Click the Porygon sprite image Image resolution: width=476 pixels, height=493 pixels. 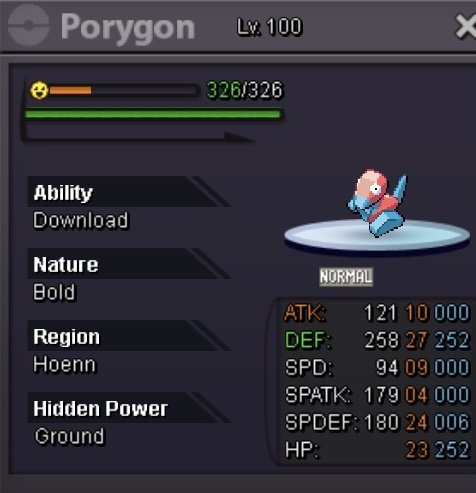click(378, 203)
